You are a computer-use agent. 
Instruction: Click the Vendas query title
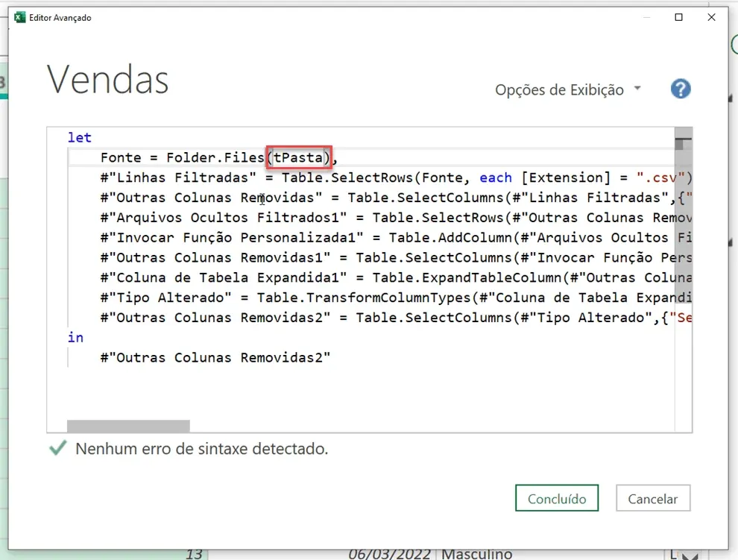coord(107,80)
